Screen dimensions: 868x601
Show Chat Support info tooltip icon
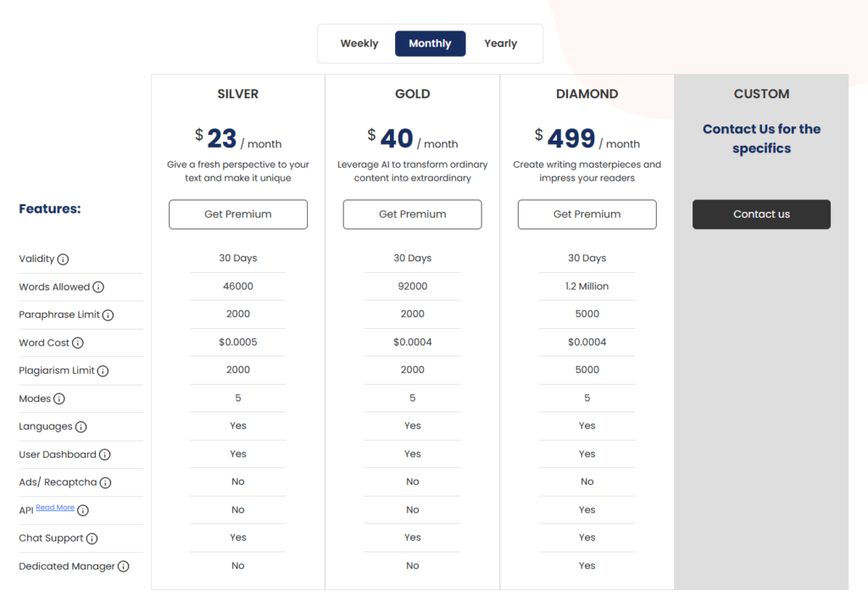tap(92, 539)
